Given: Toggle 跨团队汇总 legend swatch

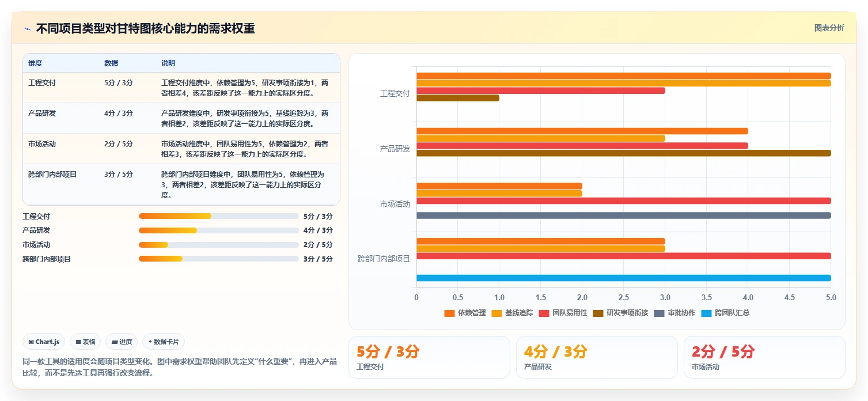Looking at the screenshot, I should (707, 313).
